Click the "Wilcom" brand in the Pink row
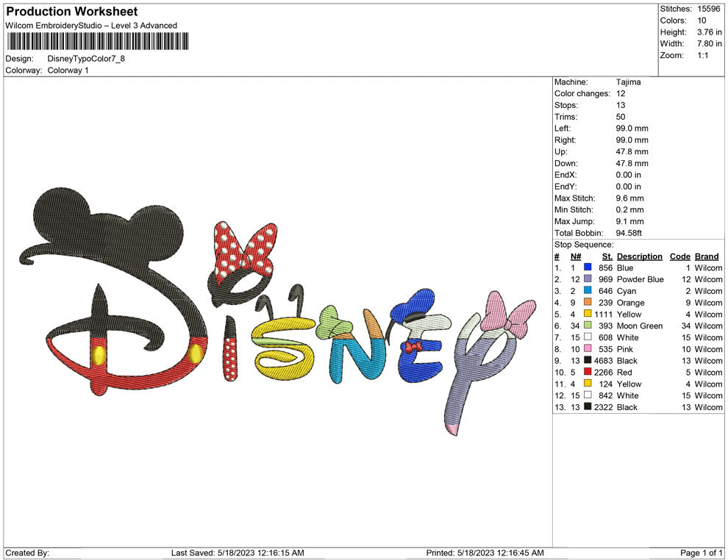The image size is (728, 560). pyautogui.click(x=708, y=349)
